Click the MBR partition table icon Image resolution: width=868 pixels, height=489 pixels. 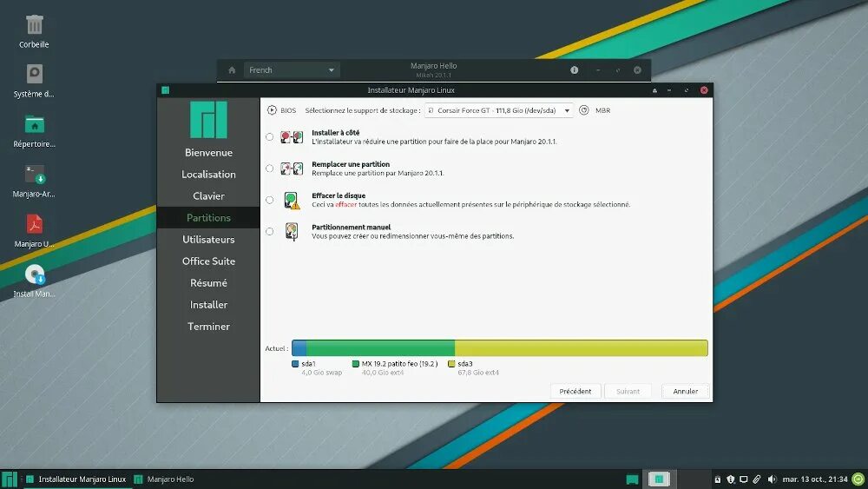pyautogui.click(x=584, y=110)
